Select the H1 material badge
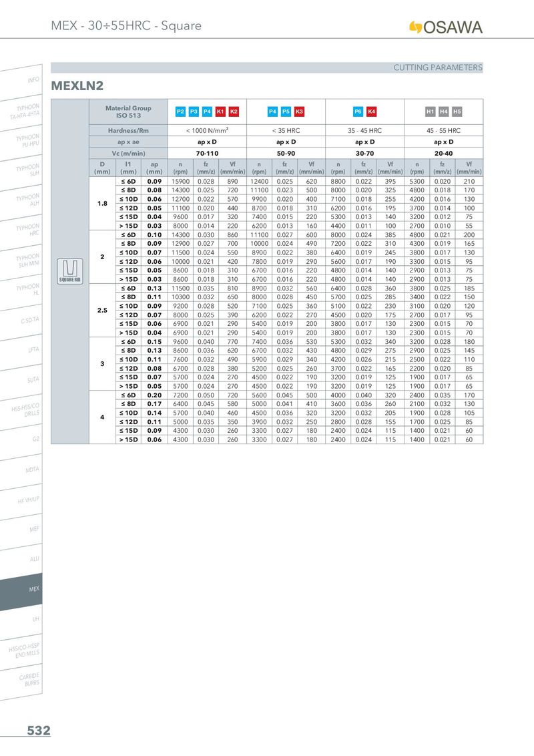 tap(431, 112)
